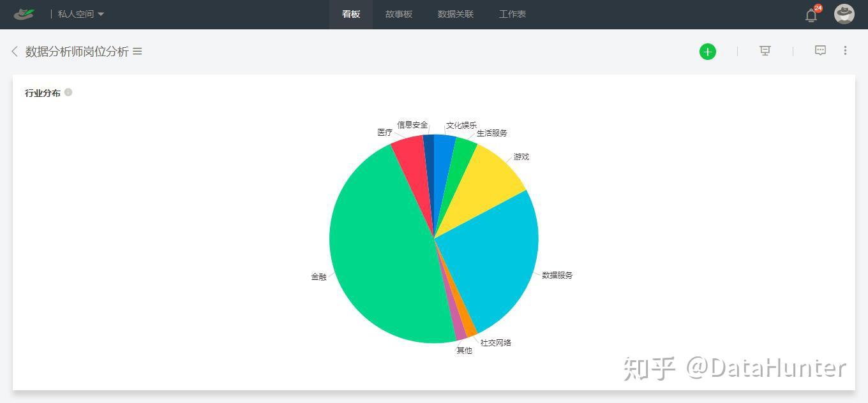
Task: Open the comments speech bubble icon
Action: [820, 50]
